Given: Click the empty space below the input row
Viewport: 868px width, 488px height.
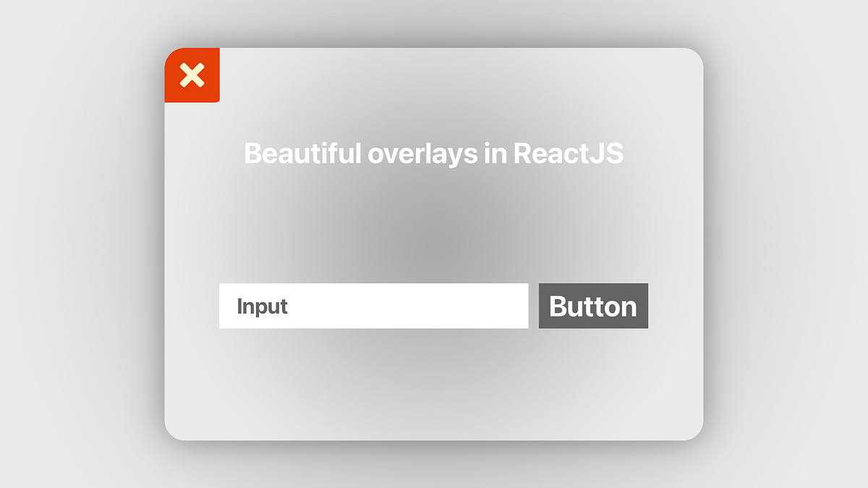Looking at the screenshot, I should pyautogui.click(x=434, y=383).
